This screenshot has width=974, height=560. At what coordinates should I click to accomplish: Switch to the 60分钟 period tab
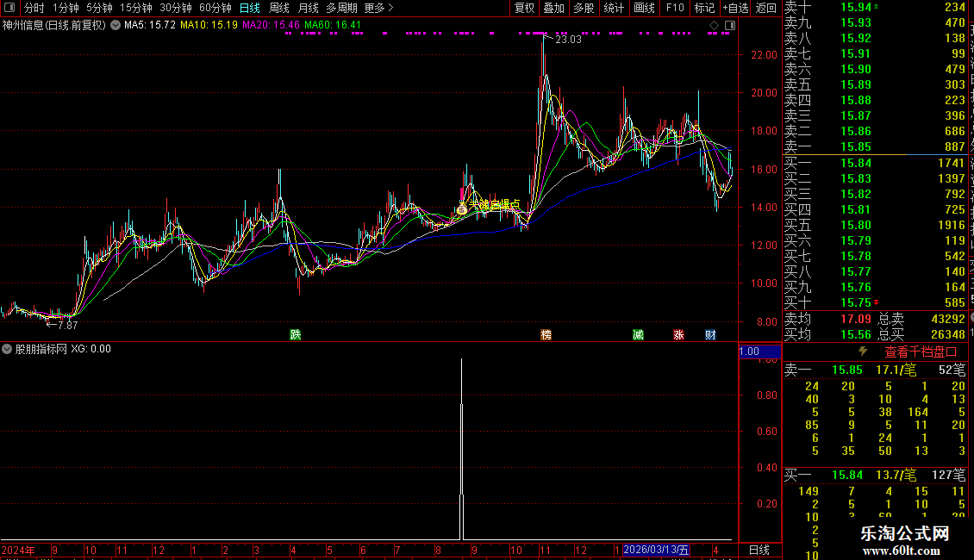coord(215,8)
